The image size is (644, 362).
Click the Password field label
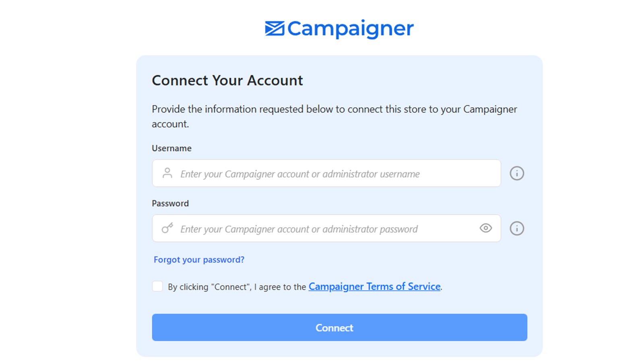(170, 203)
